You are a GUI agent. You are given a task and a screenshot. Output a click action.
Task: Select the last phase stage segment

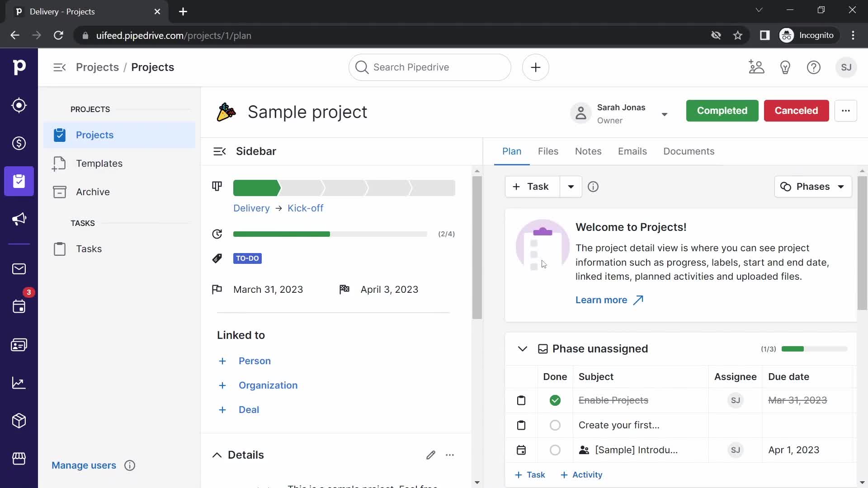click(x=433, y=188)
